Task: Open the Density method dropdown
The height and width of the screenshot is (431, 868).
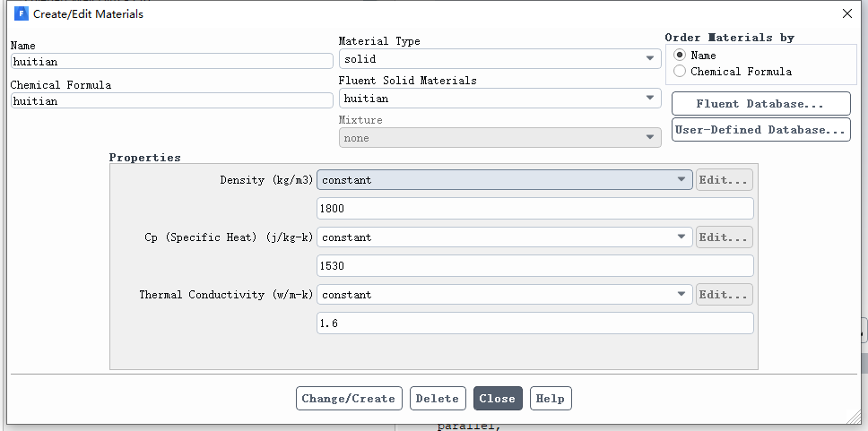Action: tap(504, 180)
